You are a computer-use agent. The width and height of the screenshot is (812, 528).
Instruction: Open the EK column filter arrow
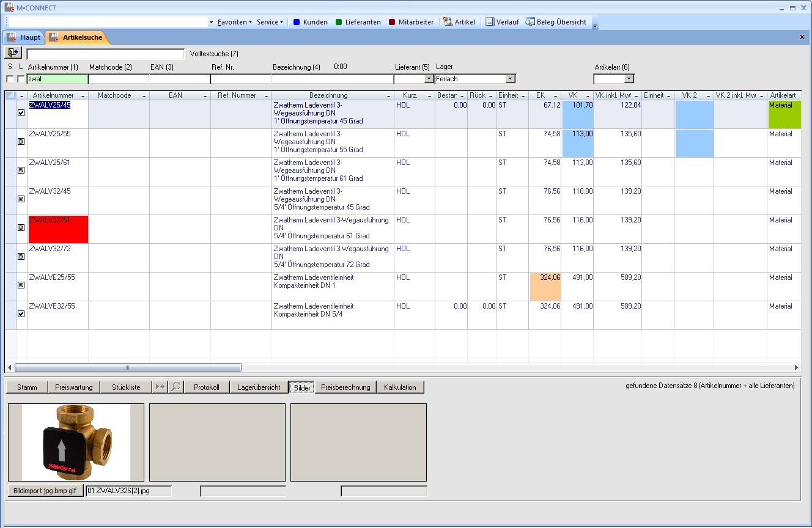pyautogui.click(x=556, y=96)
